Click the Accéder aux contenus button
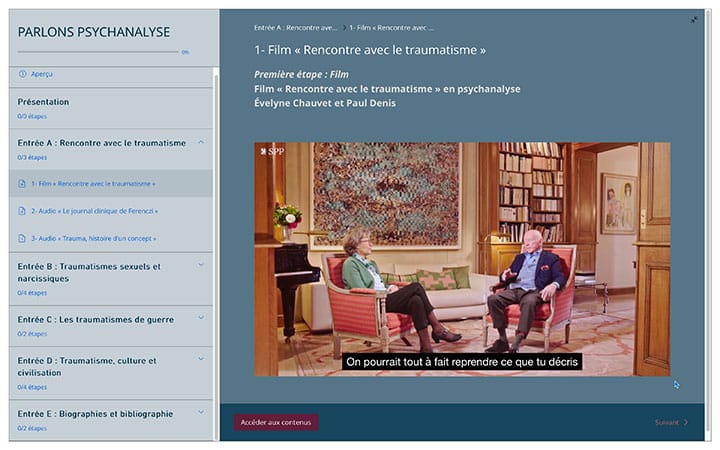The image size is (720, 450). (x=276, y=422)
